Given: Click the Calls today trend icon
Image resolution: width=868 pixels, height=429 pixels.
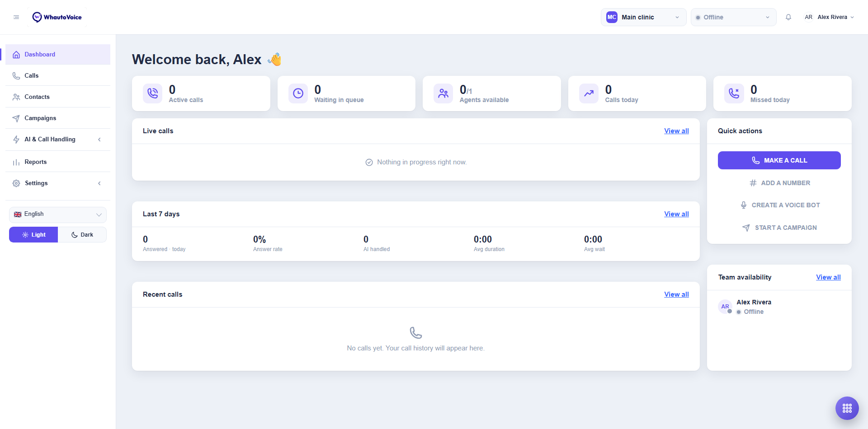Looking at the screenshot, I should pos(589,93).
